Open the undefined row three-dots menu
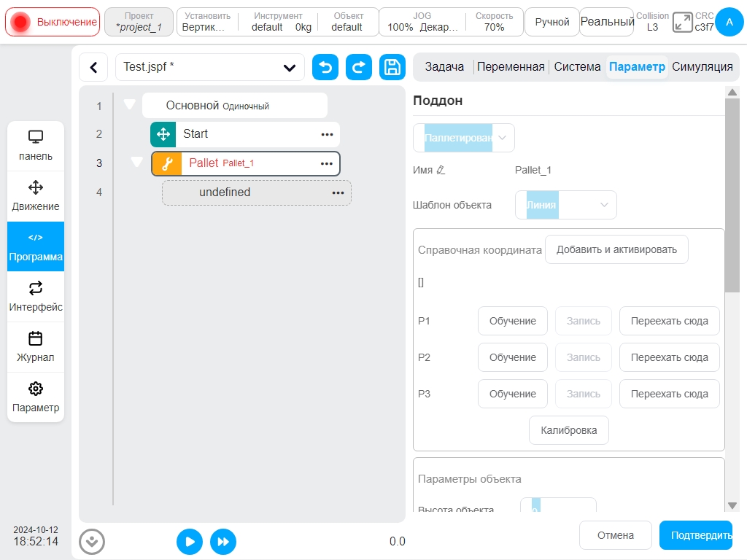Viewport: 747px width, 560px height. (x=338, y=192)
